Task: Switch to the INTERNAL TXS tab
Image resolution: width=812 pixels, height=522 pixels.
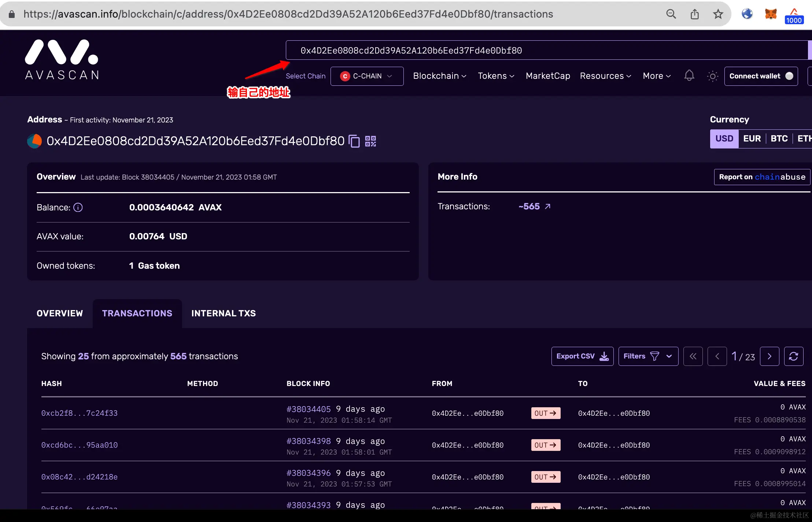Action: (224, 313)
